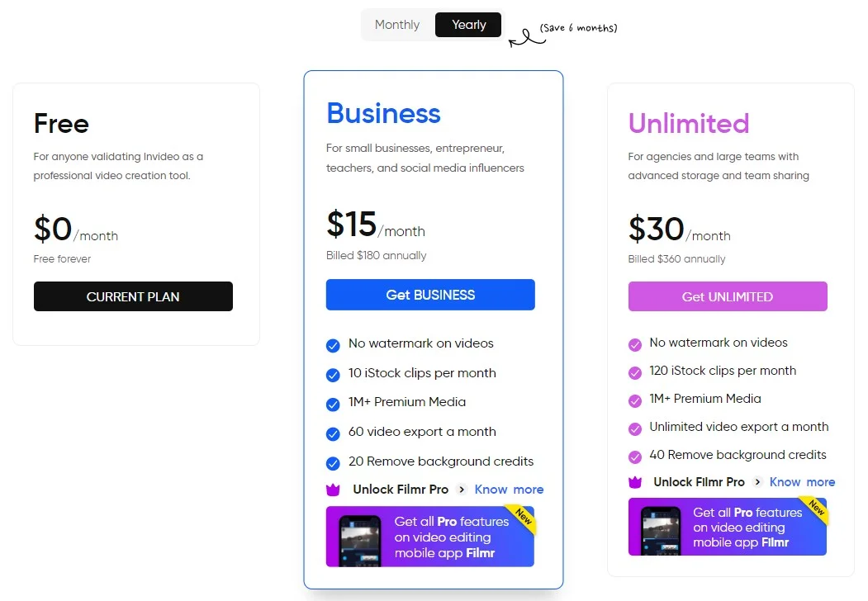The image size is (868, 601).
Task: Select Yearly billing option
Action: 468,25
